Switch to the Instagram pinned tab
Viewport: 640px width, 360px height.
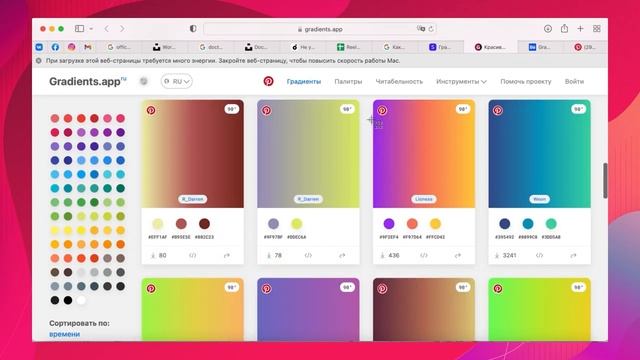[71, 47]
